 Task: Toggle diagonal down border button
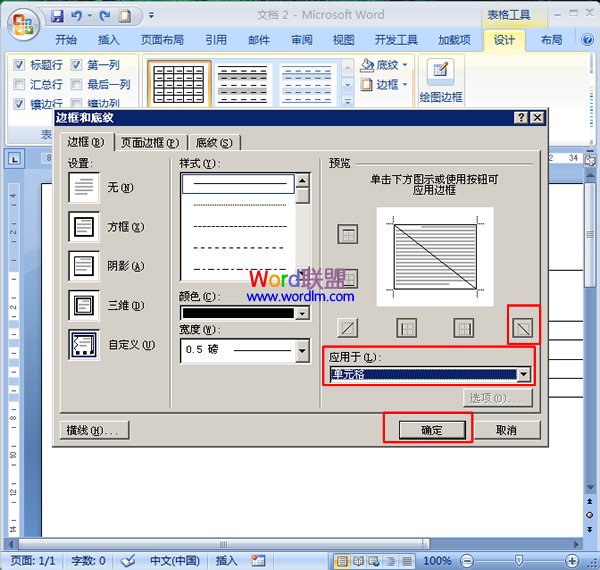pyautogui.click(x=523, y=328)
